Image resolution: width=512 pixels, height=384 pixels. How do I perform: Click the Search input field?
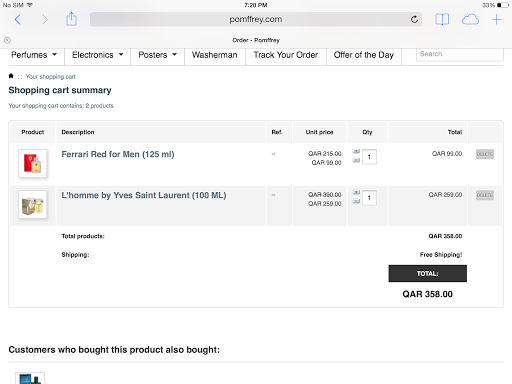tap(460, 54)
